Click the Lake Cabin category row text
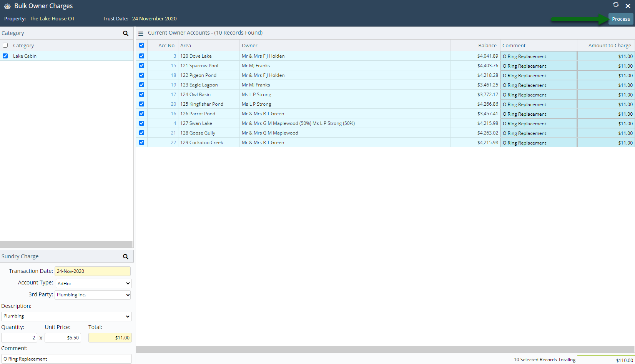The width and height of the screenshot is (635, 364). point(25,56)
